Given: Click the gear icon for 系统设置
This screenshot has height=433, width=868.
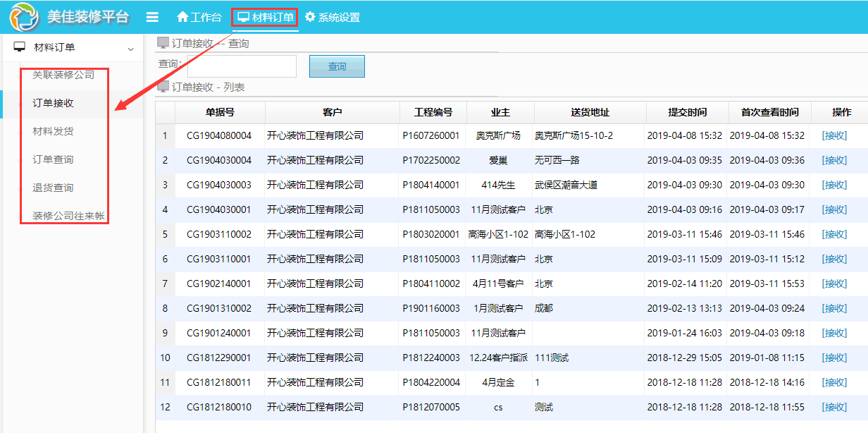Looking at the screenshot, I should pos(310,17).
